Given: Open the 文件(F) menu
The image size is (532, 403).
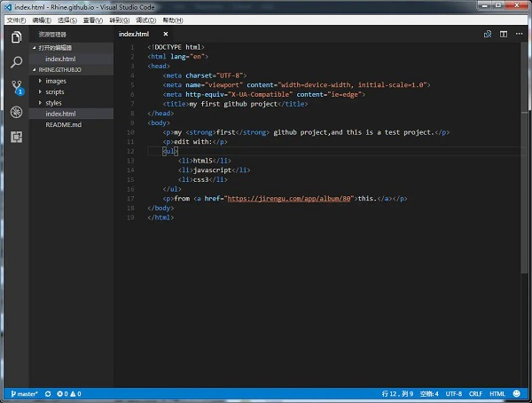Looking at the screenshot, I should coord(16,19).
